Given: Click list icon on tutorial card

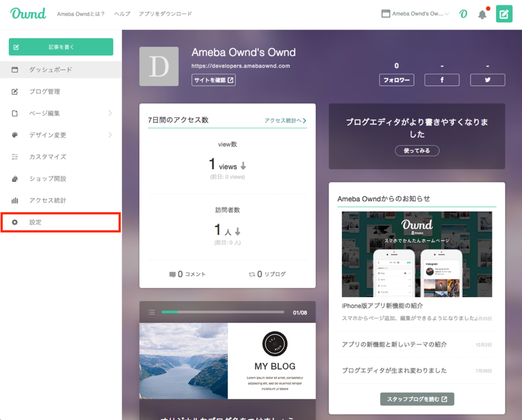Looking at the screenshot, I should [x=151, y=312].
